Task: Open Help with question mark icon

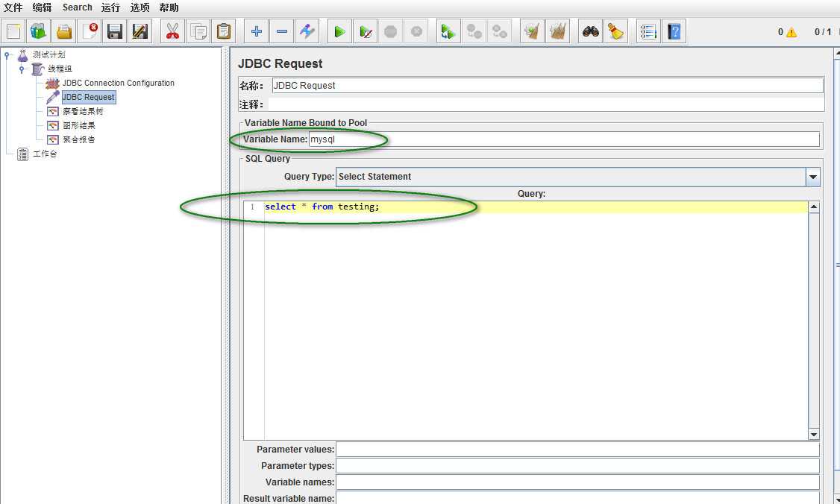Action: tap(674, 31)
